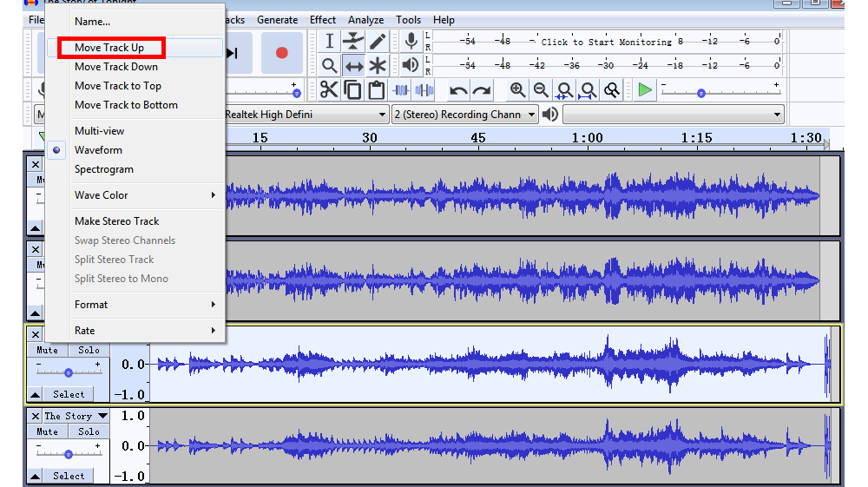Open the Help menu
The width and height of the screenshot is (868, 487).
(x=444, y=20)
